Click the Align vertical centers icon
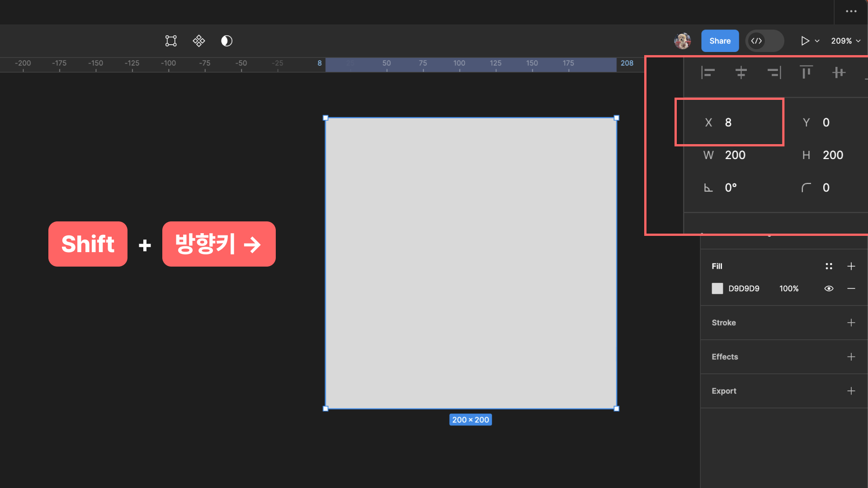 click(x=839, y=72)
